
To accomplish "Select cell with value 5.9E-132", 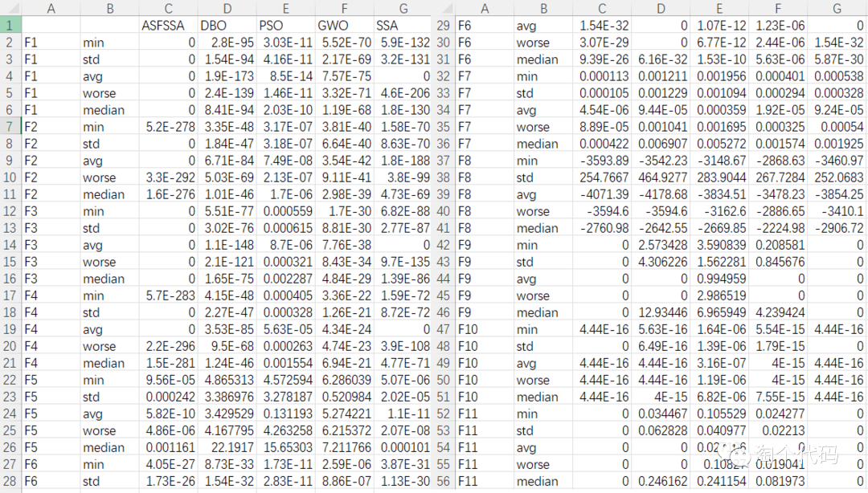I will [403, 43].
